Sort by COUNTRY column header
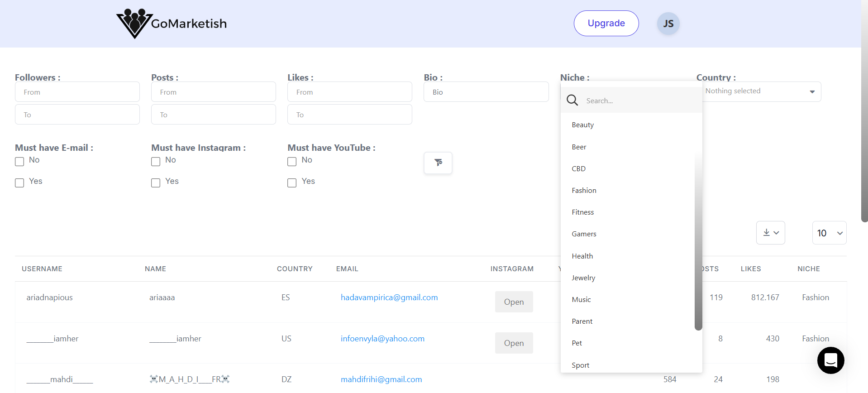The width and height of the screenshot is (868, 393). click(295, 269)
